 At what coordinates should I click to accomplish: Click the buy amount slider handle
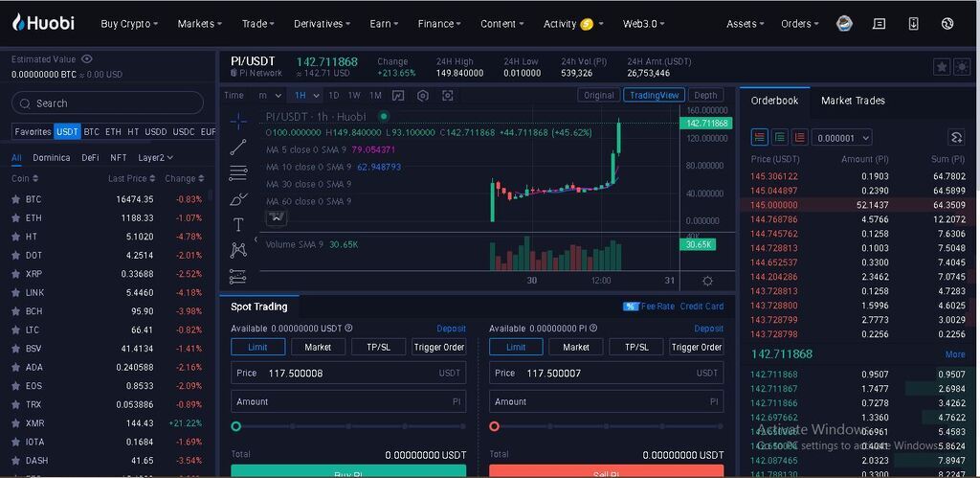236,426
